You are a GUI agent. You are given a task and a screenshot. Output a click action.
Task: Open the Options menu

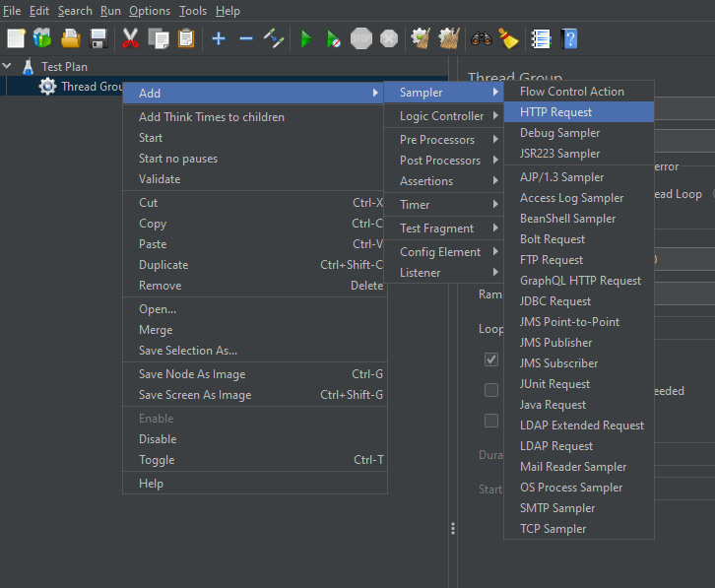coord(150,11)
